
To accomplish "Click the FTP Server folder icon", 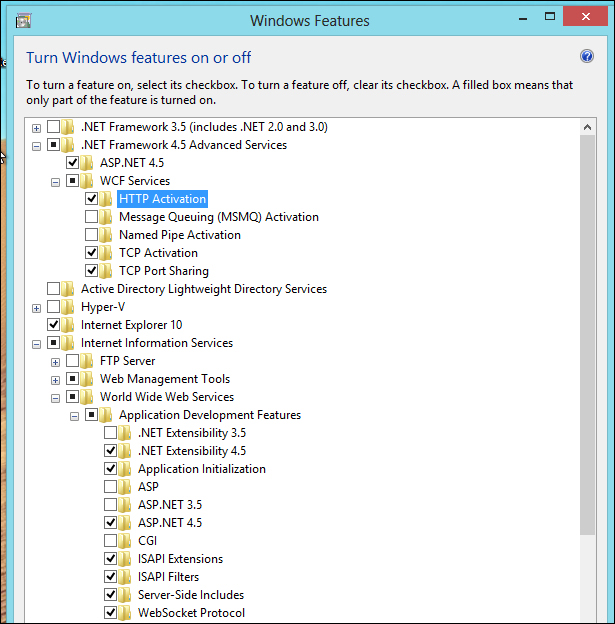I will pyautogui.click(x=87, y=361).
